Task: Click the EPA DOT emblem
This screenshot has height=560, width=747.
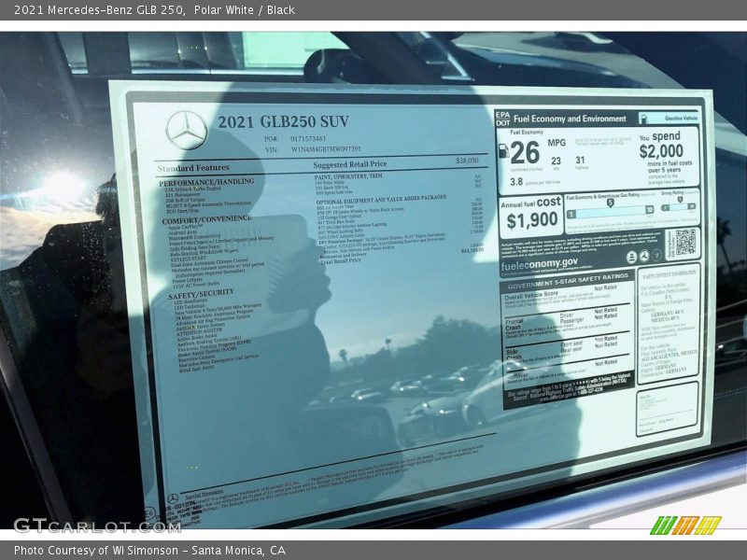Action: pyautogui.click(x=502, y=118)
